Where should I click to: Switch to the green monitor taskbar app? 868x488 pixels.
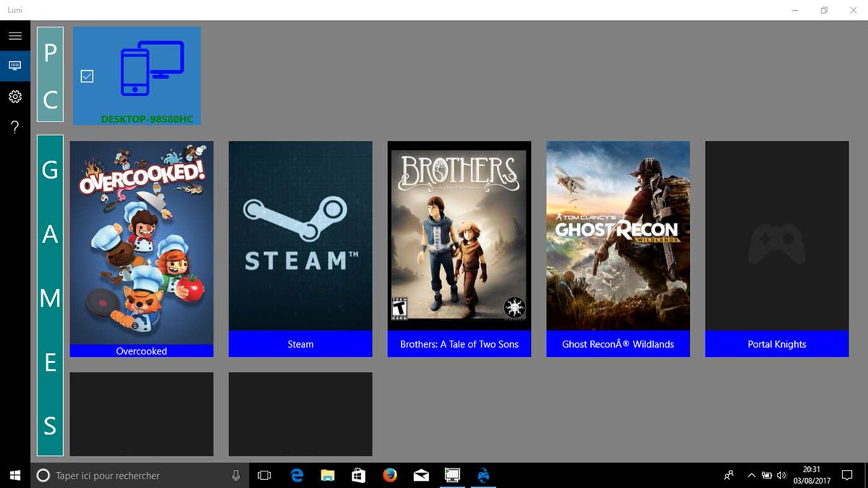[x=452, y=475]
